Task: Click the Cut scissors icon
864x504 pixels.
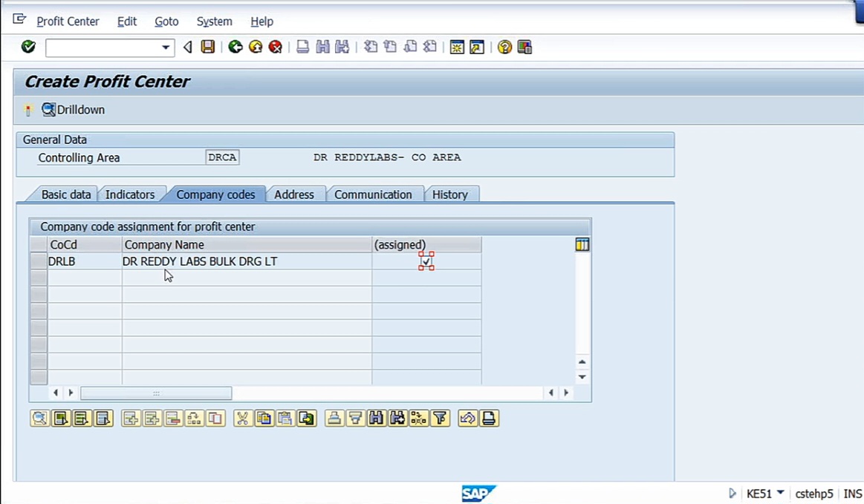Action: tap(242, 419)
